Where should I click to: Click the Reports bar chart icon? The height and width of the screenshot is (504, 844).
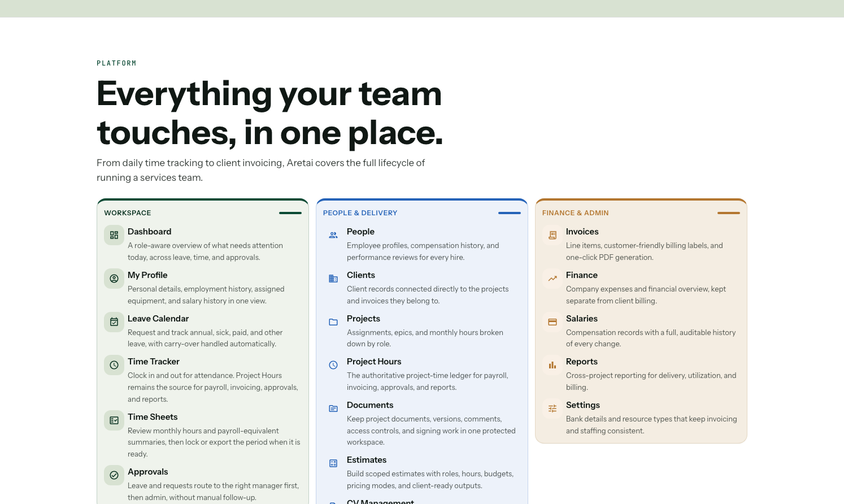point(552,365)
